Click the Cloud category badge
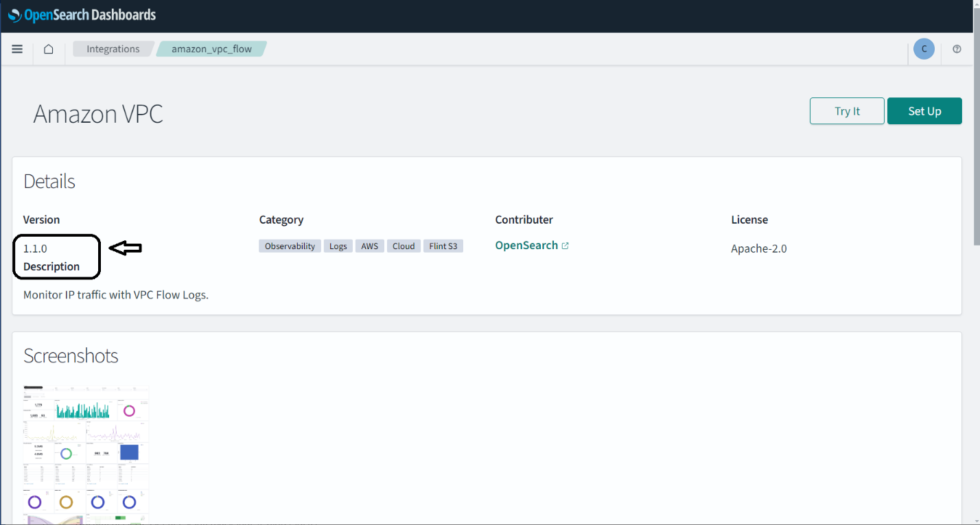The width and height of the screenshot is (980, 525). tap(404, 246)
